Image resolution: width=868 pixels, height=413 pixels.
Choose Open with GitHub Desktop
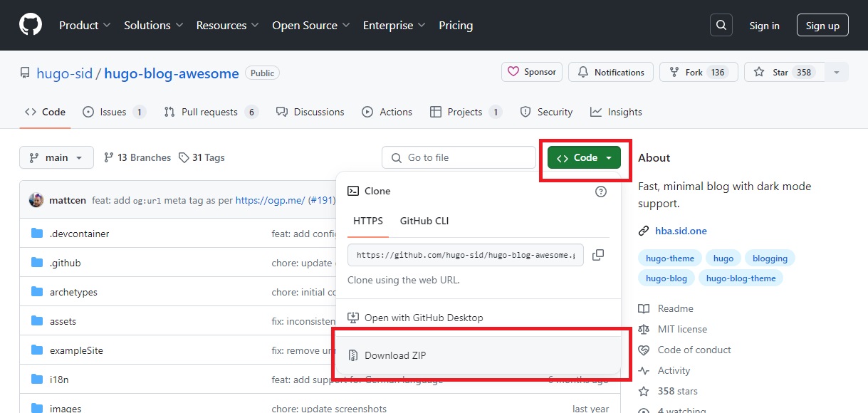pyautogui.click(x=479, y=318)
